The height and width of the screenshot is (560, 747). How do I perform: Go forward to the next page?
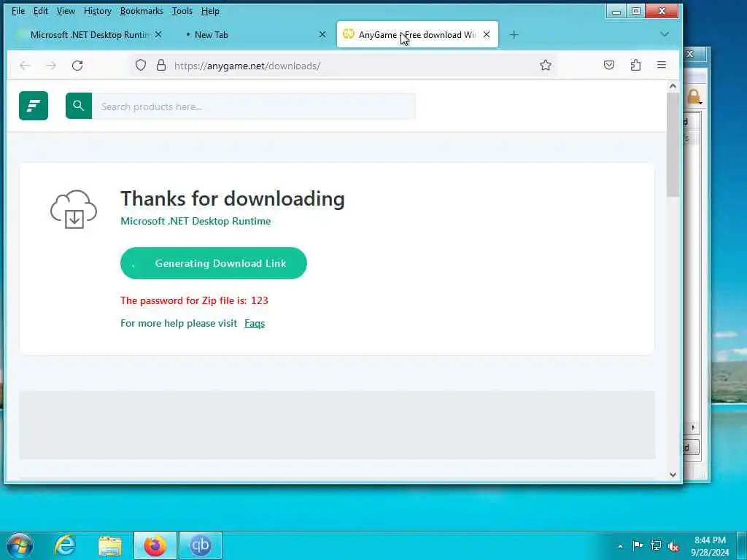point(51,65)
